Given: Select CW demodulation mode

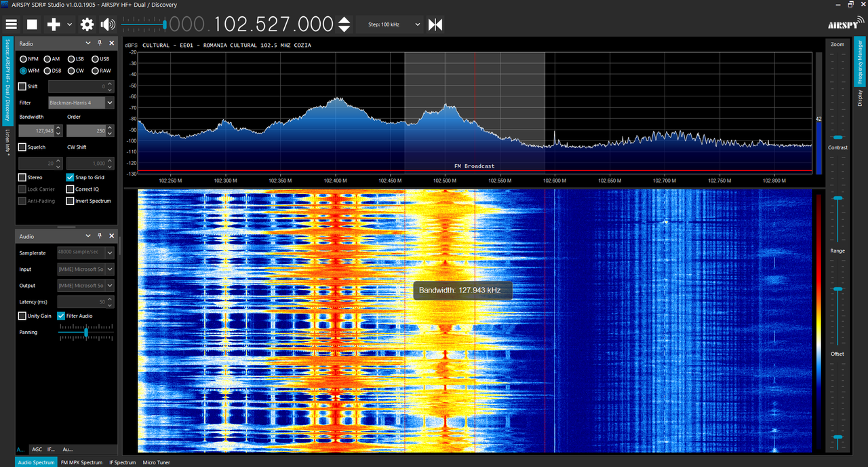Looking at the screenshot, I should 75,71.
